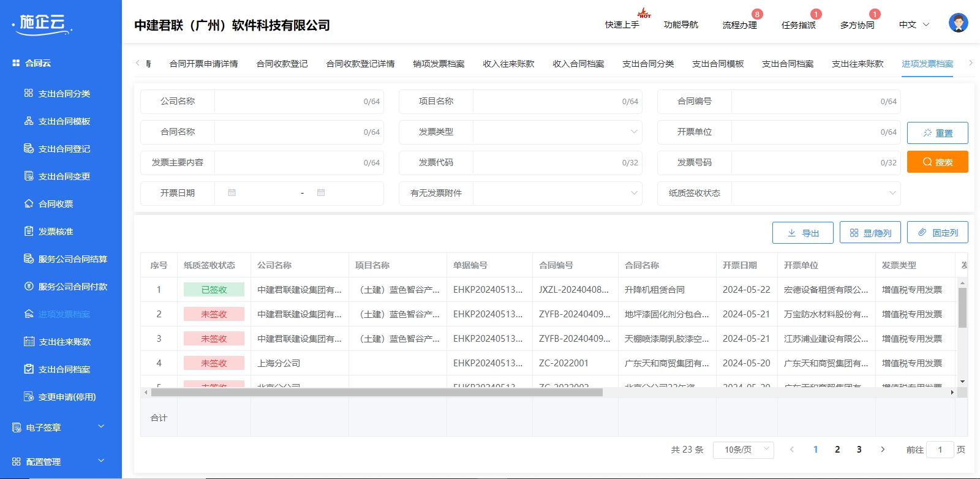Image resolution: width=980 pixels, height=479 pixels.
Task: Expand the 电子签章 menu
Action: click(61, 428)
